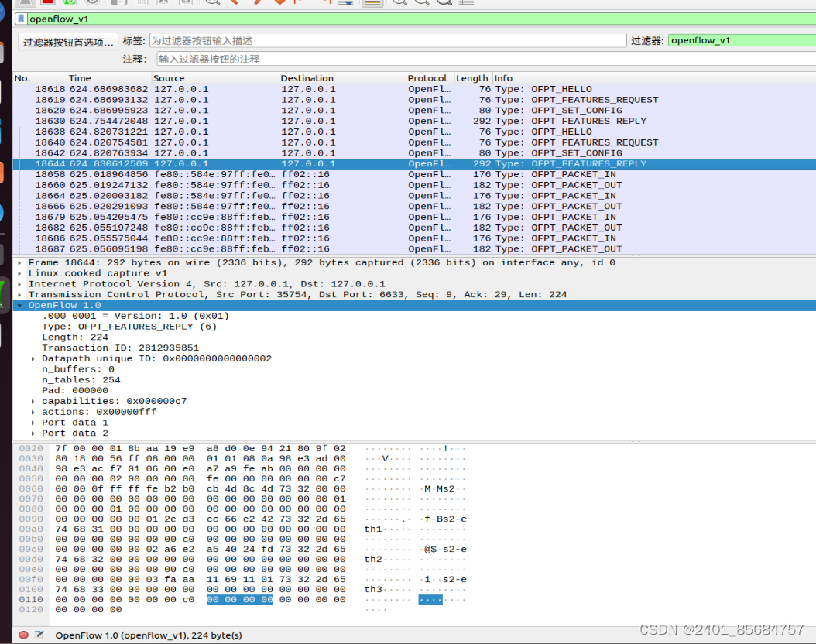Go to the first packet
Screen dimensions: 816x644
(297, 4)
